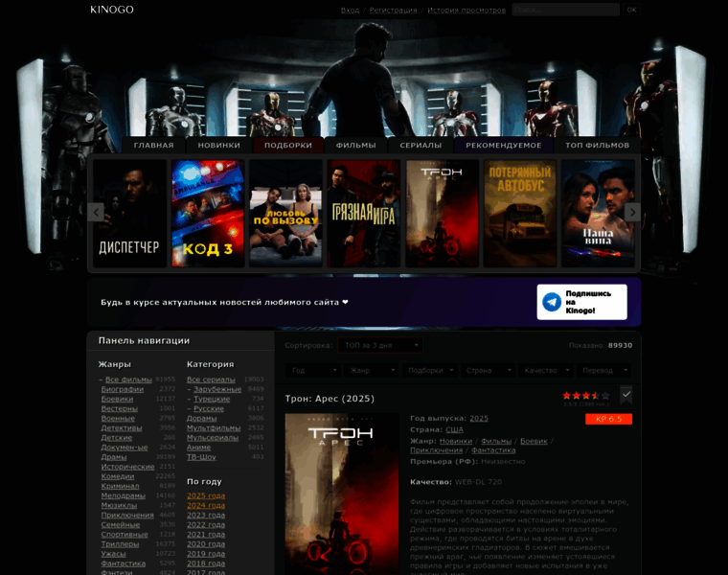728x575 pixels.
Task: Open the Telegram subscribe banner icon
Action: point(552,302)
